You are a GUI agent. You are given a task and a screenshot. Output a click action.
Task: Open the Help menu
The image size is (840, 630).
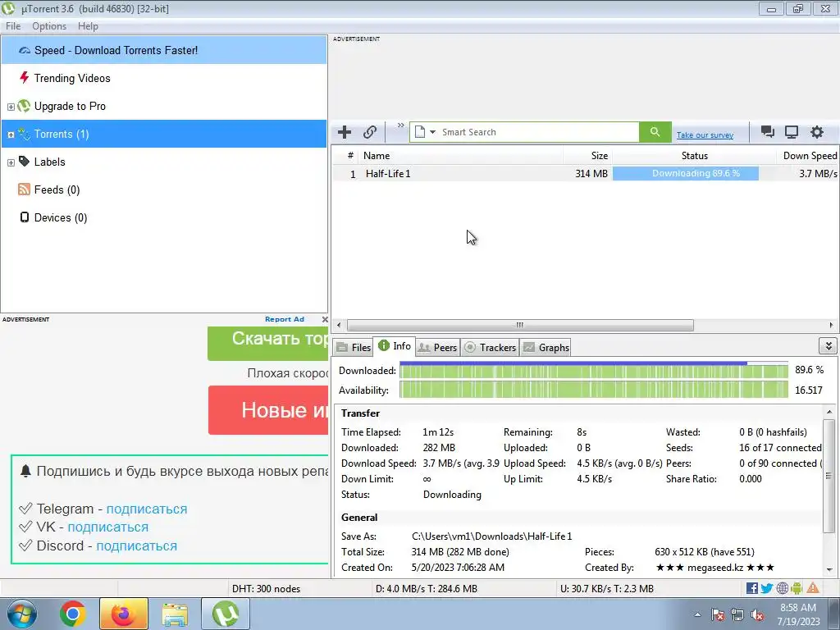[88, 25]
